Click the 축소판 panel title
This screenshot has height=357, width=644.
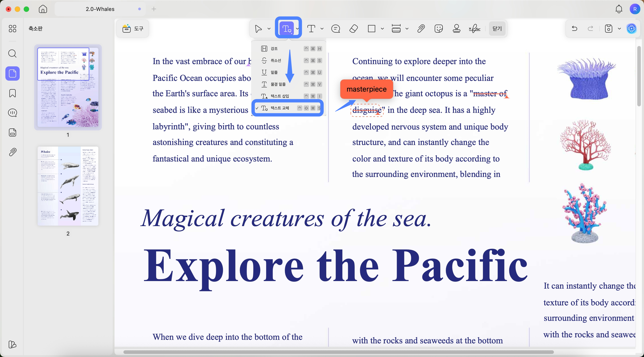[36, 28]
